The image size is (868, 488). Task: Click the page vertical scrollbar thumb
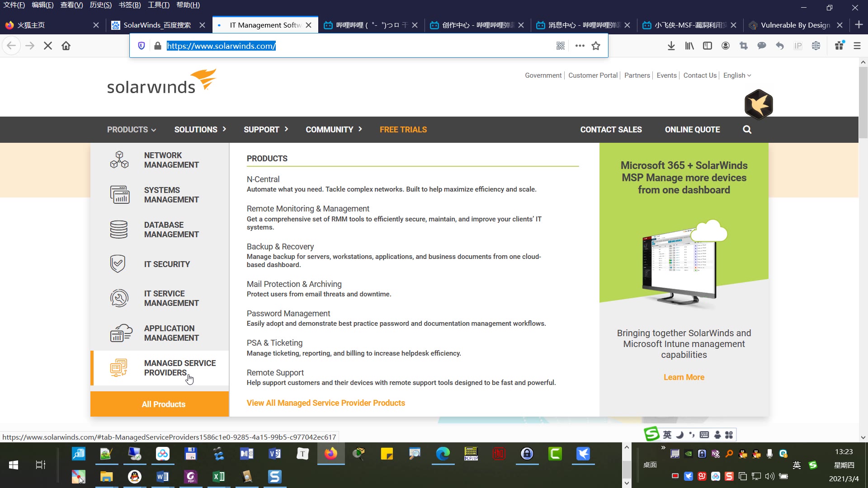(863, 103)
